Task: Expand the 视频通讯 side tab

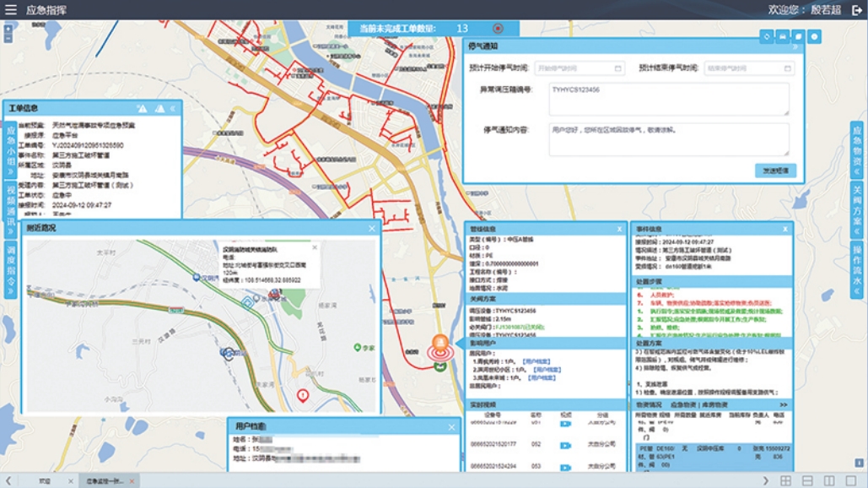Action: [x=10, y=209]
